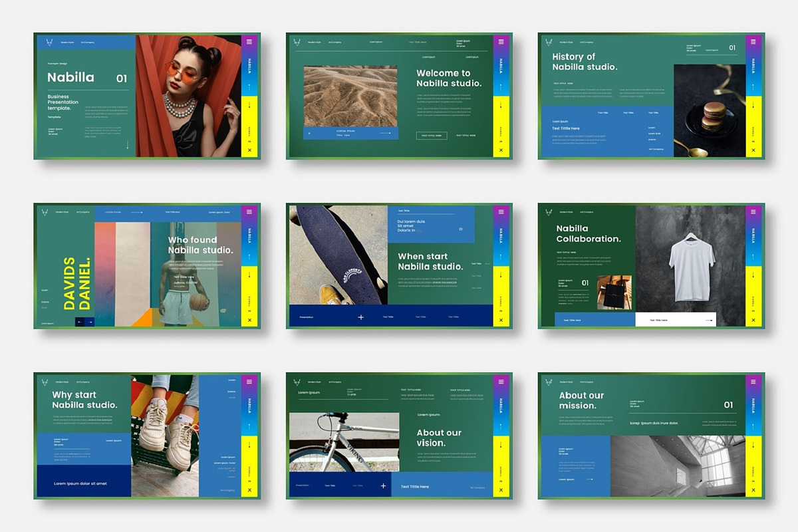Open hamburger menu on Why start slide
Image resolution: width=798 pixels, height=532 pixels.
(249, 381)
